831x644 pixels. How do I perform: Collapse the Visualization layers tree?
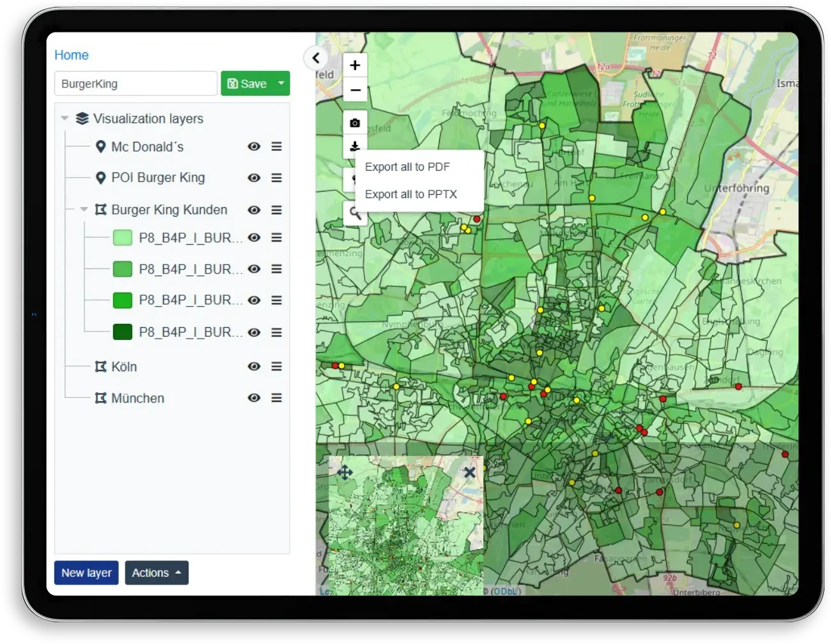coord(65,118)
